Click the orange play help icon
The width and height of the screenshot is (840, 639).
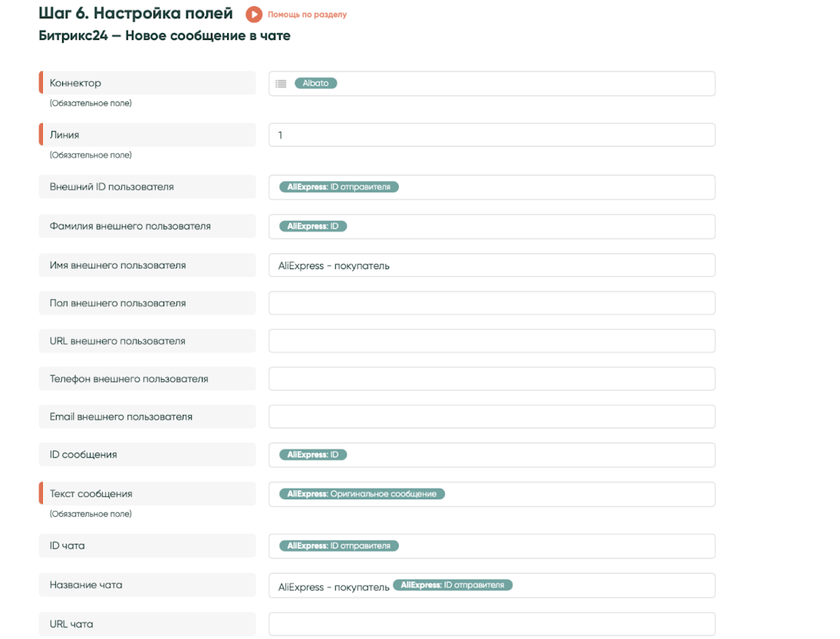(254, 15)
